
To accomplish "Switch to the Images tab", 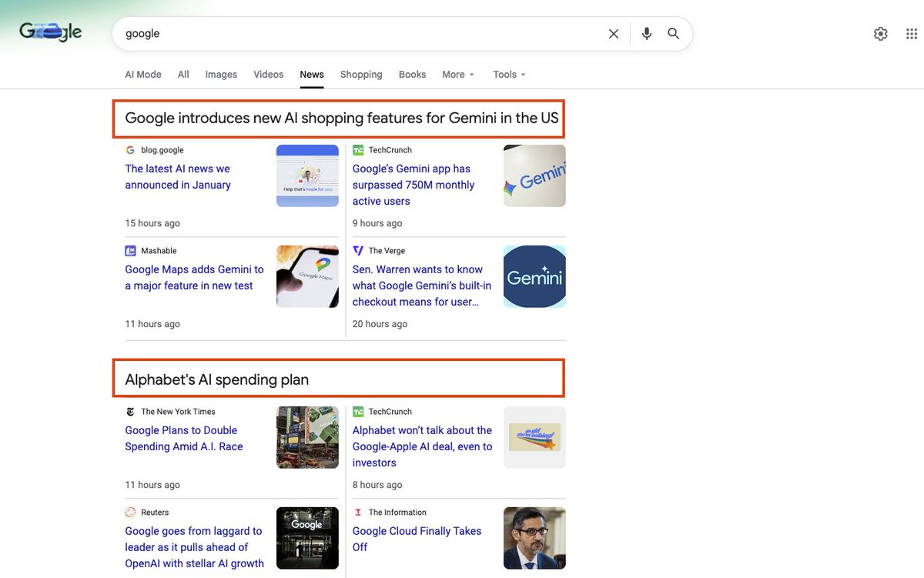I will coord(221,75).
